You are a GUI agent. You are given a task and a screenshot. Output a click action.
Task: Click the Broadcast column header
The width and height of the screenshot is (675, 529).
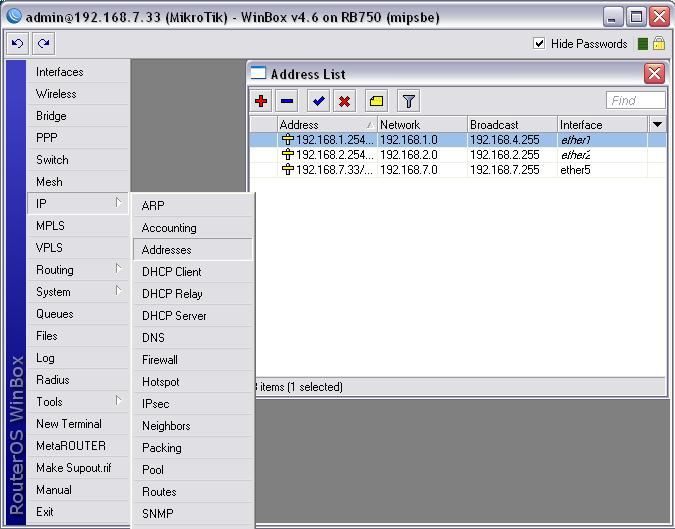click(512, 125)
